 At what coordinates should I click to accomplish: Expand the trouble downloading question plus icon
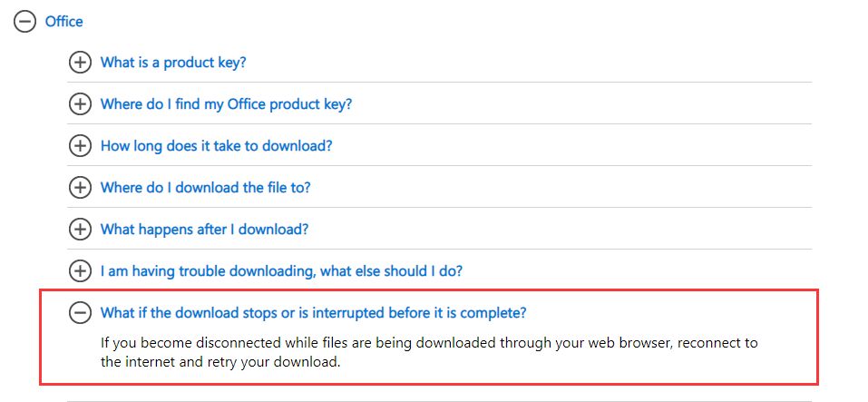[x=80, y=270]
